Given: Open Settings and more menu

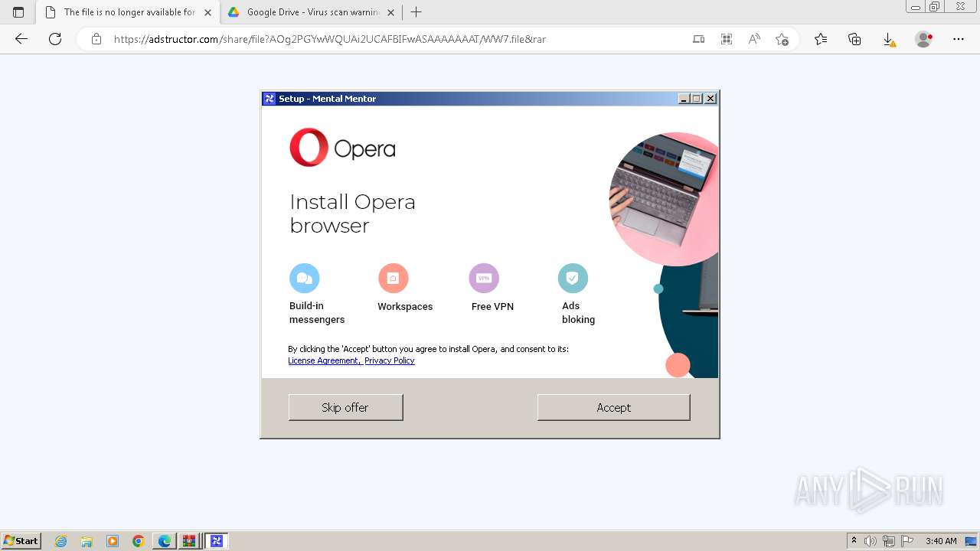Looking at the screenshot, I should coord(959,39).
